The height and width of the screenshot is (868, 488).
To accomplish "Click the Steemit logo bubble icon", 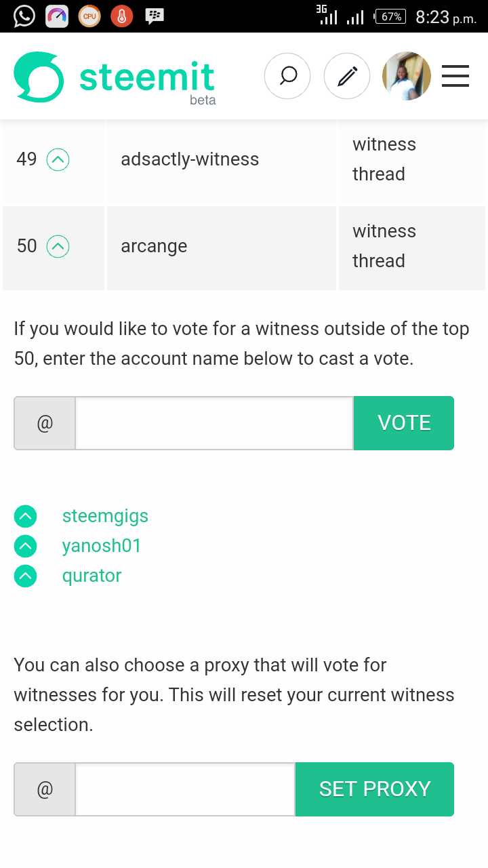I will (39, 77).
